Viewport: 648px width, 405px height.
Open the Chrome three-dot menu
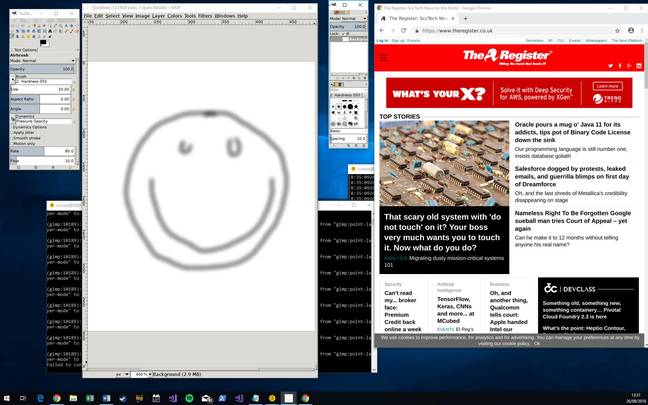tap(642, 30)
